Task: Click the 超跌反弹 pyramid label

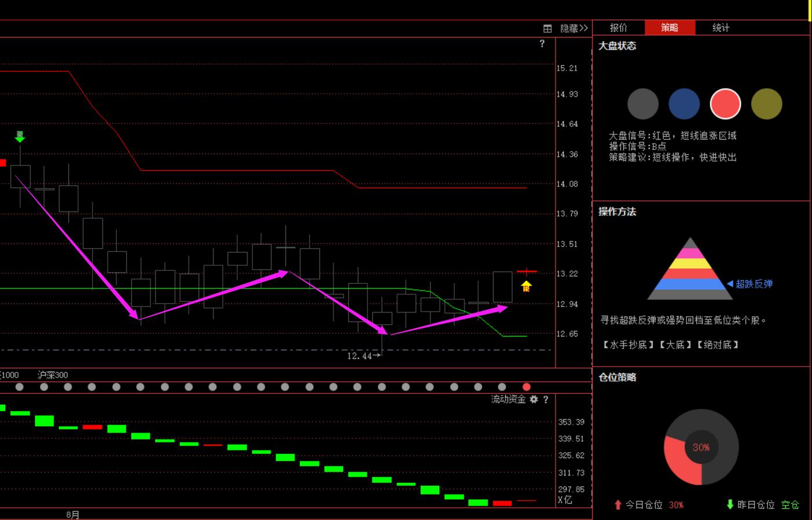Action: [x=754, y=284]
